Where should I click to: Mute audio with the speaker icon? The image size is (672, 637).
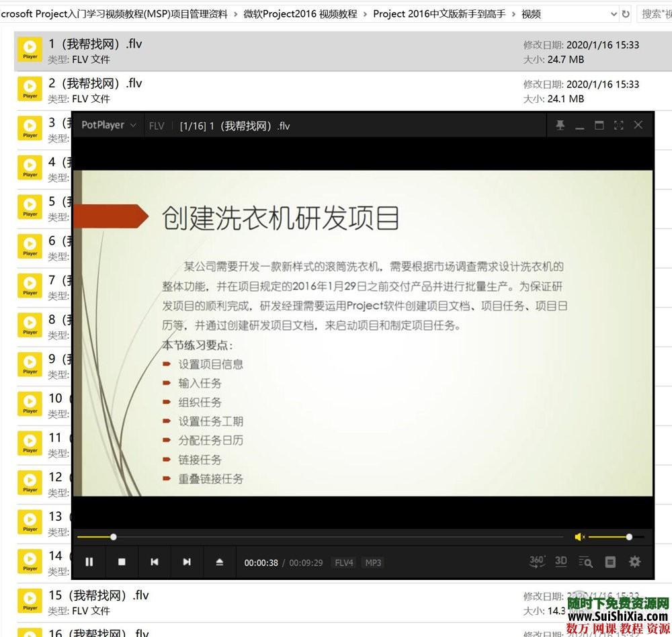(x=579, y=536)
